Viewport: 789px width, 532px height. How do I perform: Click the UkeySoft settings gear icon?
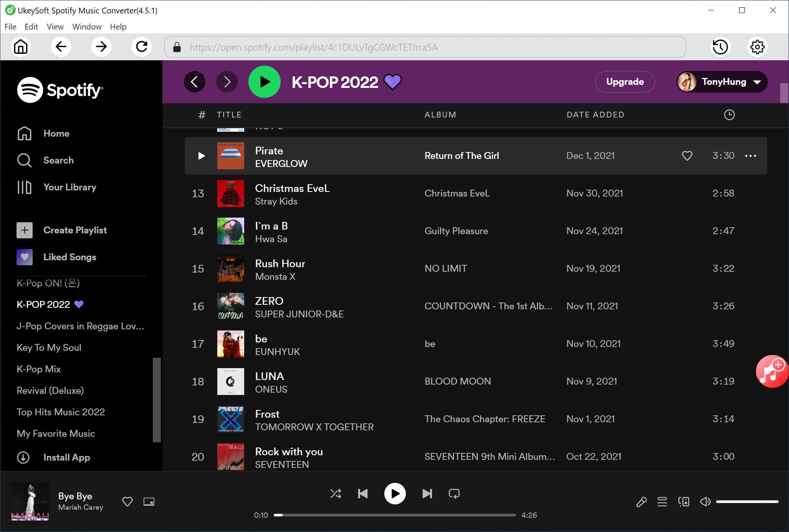point(758,47)
